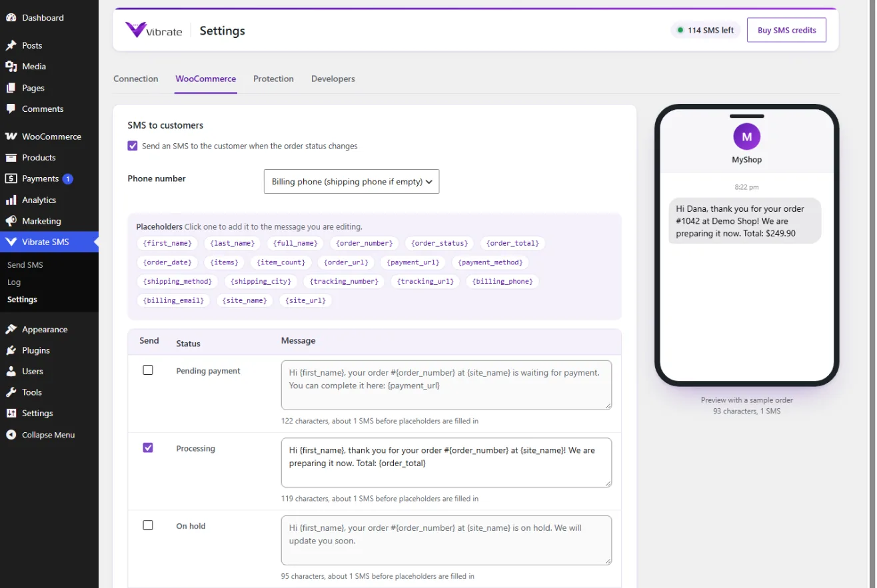Image resolution: width=877 pixels, height=588 pixels.
Task: Insert the {tracking_url} placeholder
Action: pyautogui.click(x=425, y=281)
